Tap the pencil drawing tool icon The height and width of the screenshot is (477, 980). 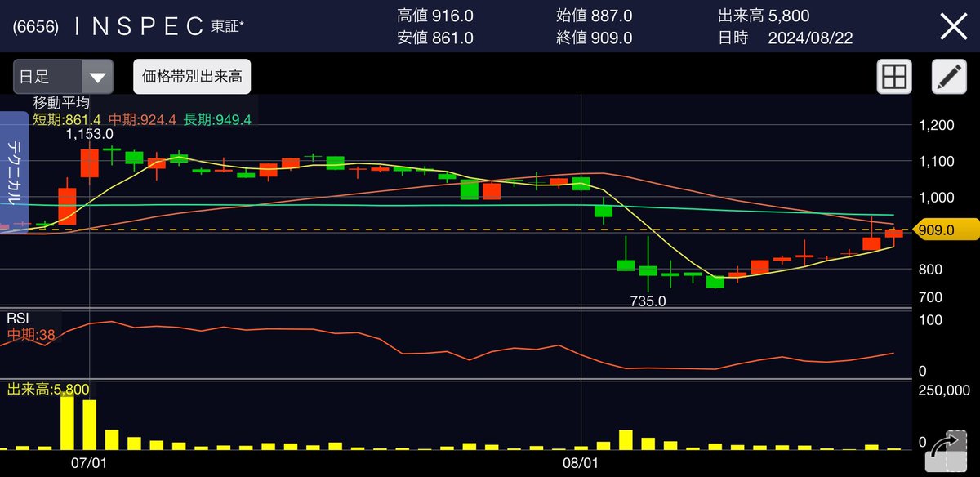[949, 77]
